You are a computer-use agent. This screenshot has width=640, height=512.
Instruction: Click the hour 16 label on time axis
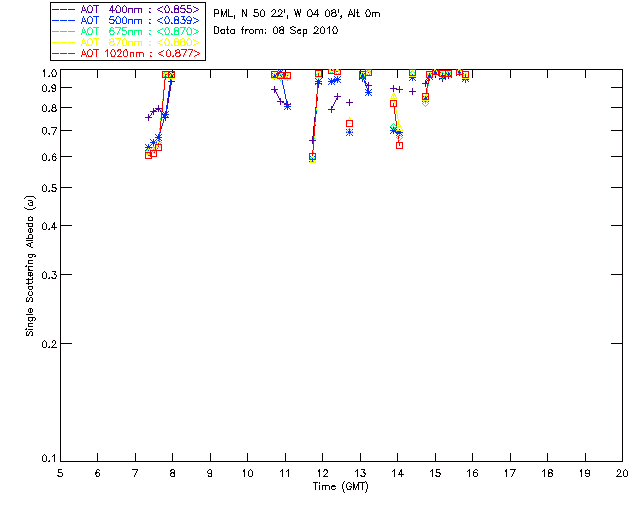coord(472,473)
